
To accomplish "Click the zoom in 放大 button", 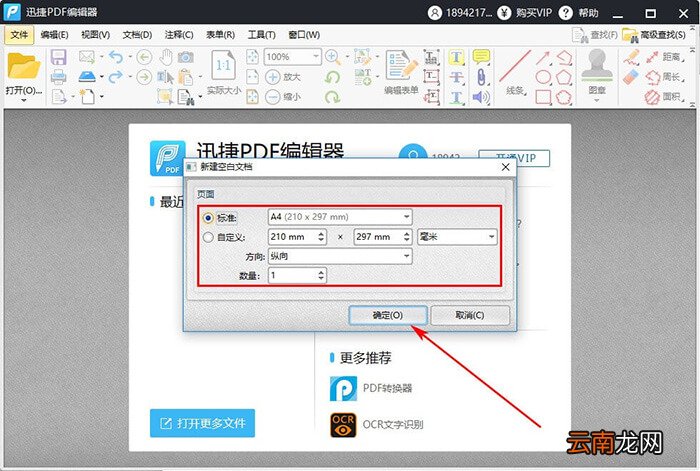I will pos(283,77).
